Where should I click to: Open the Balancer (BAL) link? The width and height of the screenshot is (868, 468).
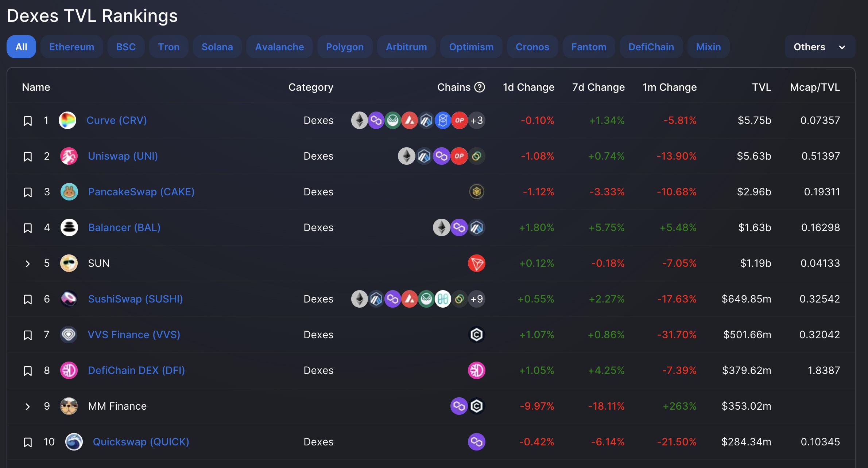(x=124, y=227)
